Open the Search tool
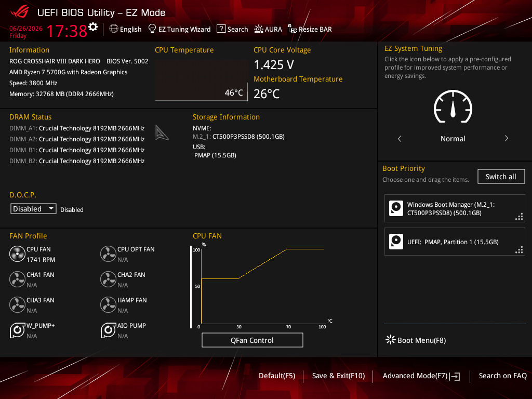Viewport: 532px width, 399px height. click(232, 29)
